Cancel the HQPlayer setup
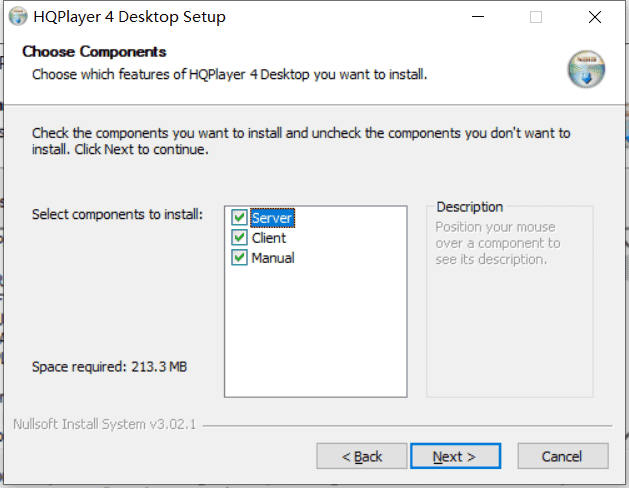Viewport: 629px width, 488px height. (x=562, y=456)
